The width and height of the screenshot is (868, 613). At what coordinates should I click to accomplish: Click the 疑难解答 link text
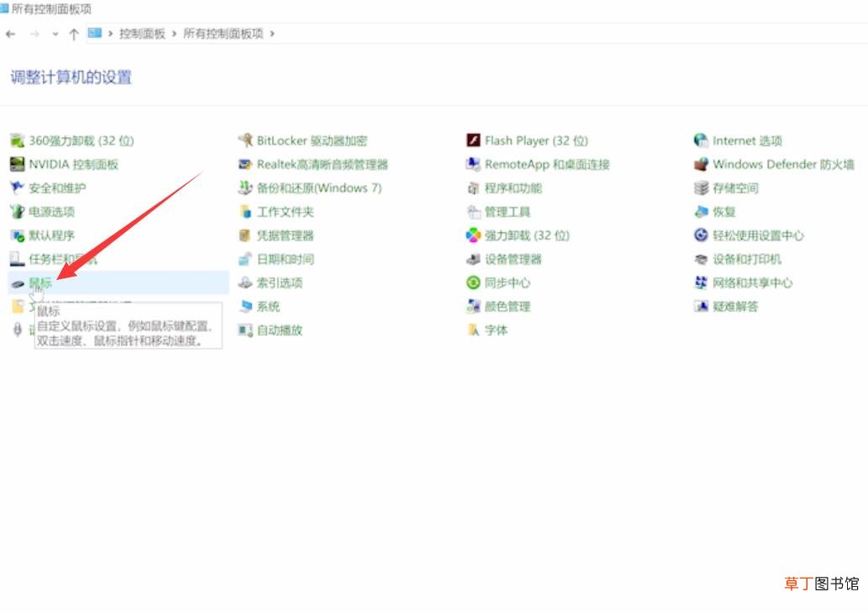[x=735, y=307]
